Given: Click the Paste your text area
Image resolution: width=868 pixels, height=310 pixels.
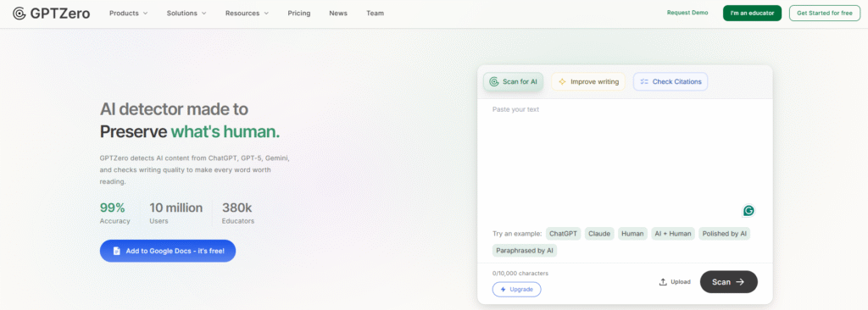Looking at the screenshot, I should 625,161.
